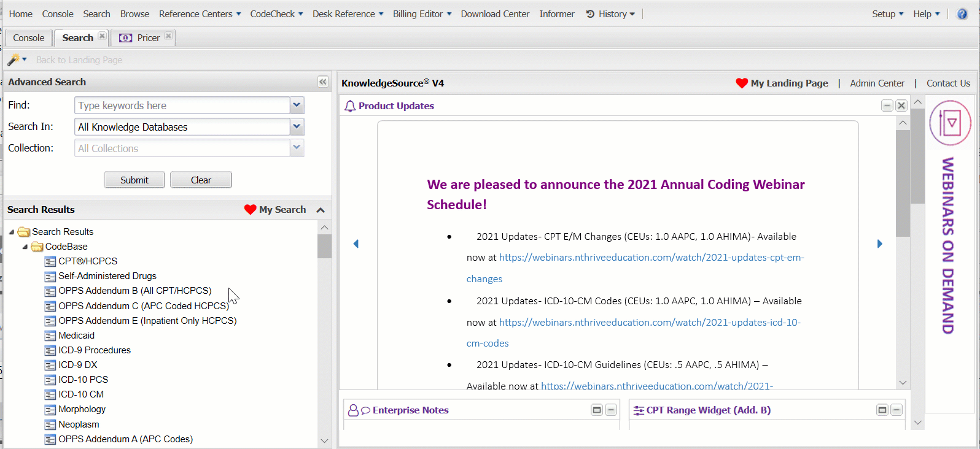Minimize the Enterprise Notes panel

click(611, 410)
